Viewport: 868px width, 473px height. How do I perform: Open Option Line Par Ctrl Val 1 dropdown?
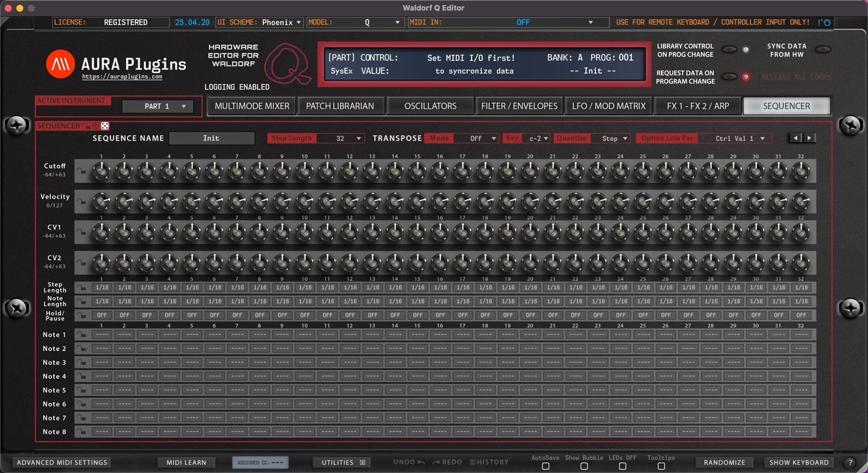[x=735, y=138]
